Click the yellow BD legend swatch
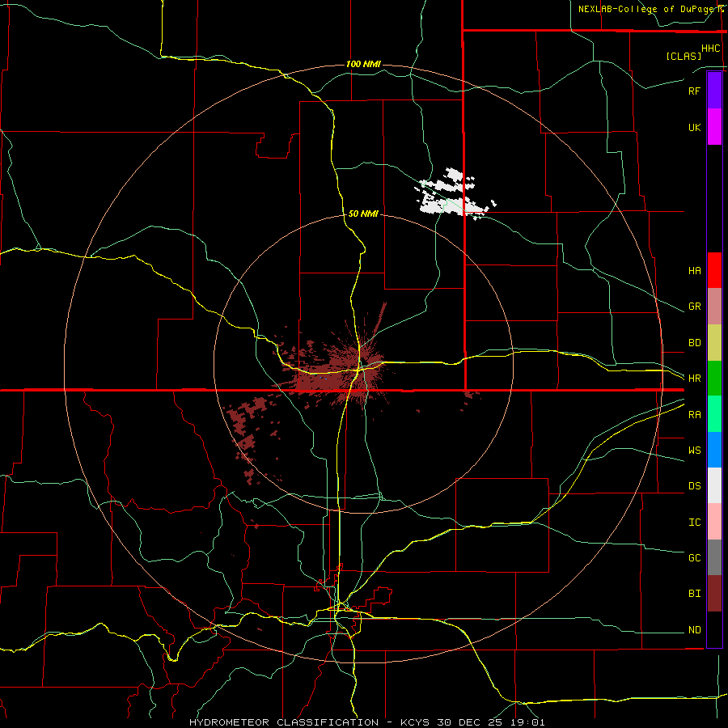Image resolution: width=728 pixels, height=728 pixels. [x=714, y=343]
